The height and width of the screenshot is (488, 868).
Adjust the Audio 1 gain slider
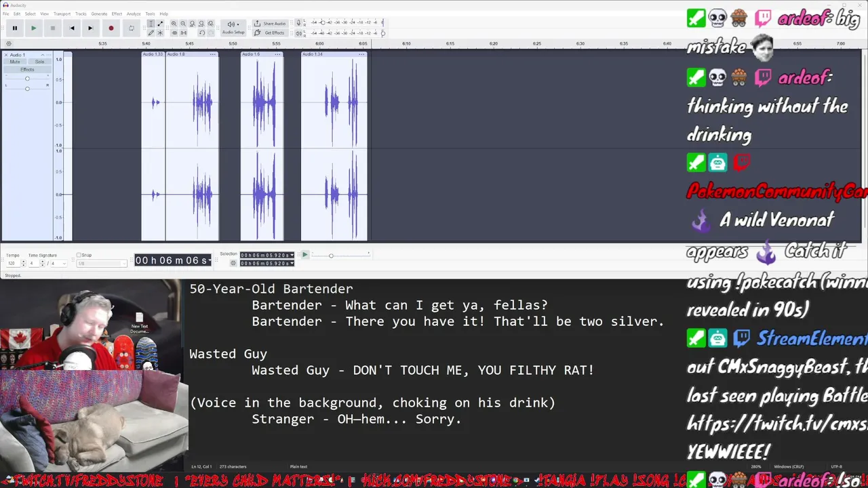click(x=27, y=79)
